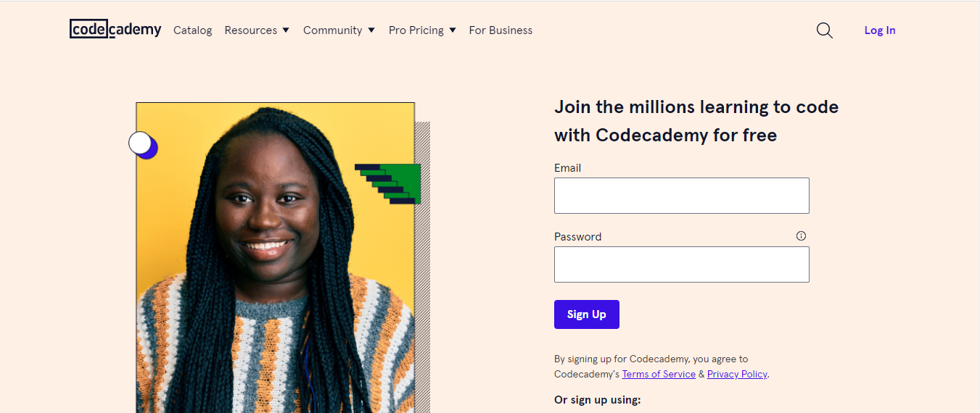The width and height of the screenshot is (980, 413).
Task: Open the search magnifier icon
Action: point(825,30)
